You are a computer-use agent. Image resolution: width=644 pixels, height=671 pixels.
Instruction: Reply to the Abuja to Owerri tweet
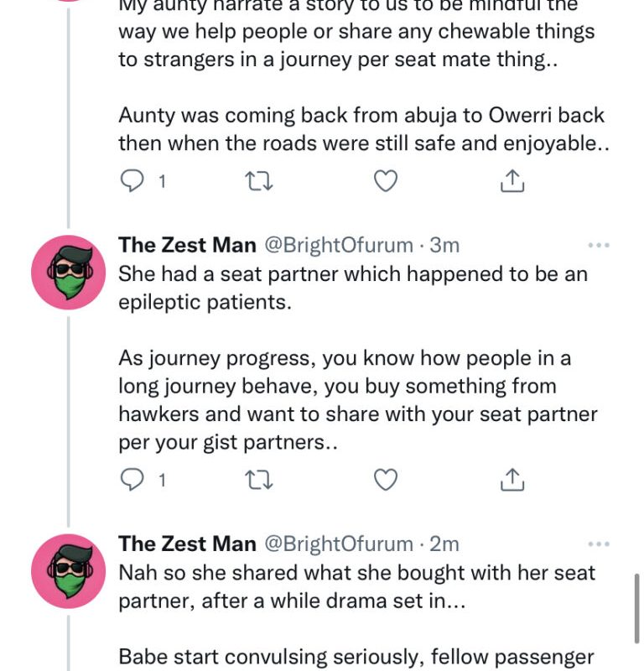(x=133, y=181)
